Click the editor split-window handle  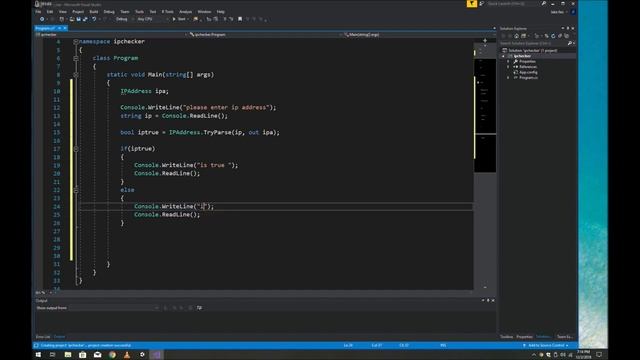tap(485, 40)
